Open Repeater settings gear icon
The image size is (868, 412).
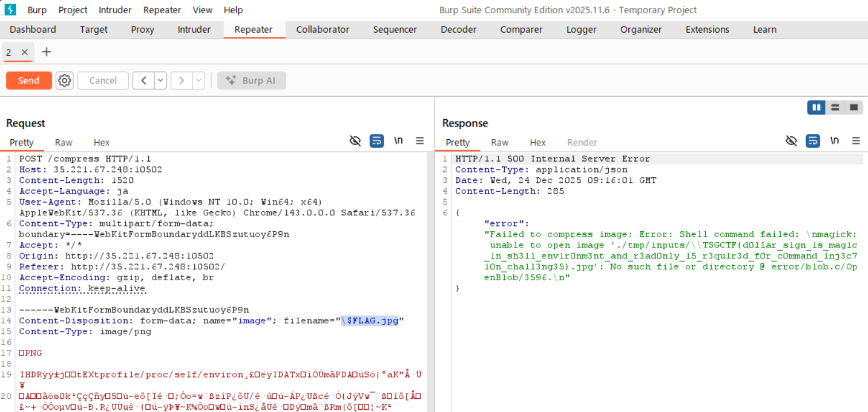(x=65, y=81)
